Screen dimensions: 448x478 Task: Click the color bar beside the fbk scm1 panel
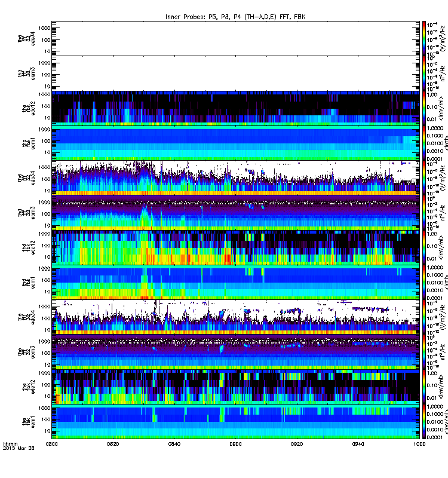coord(424,421)
